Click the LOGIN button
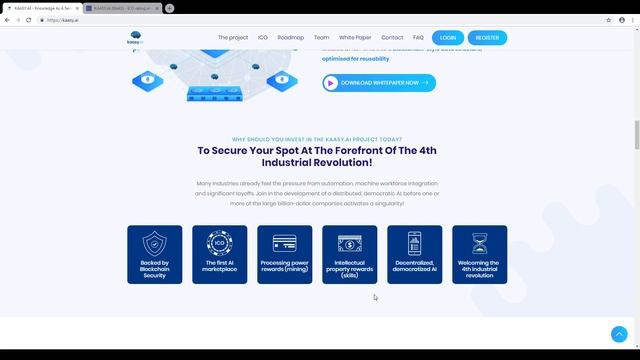Viewport: 640px width, 360px height. click(448, 38)
